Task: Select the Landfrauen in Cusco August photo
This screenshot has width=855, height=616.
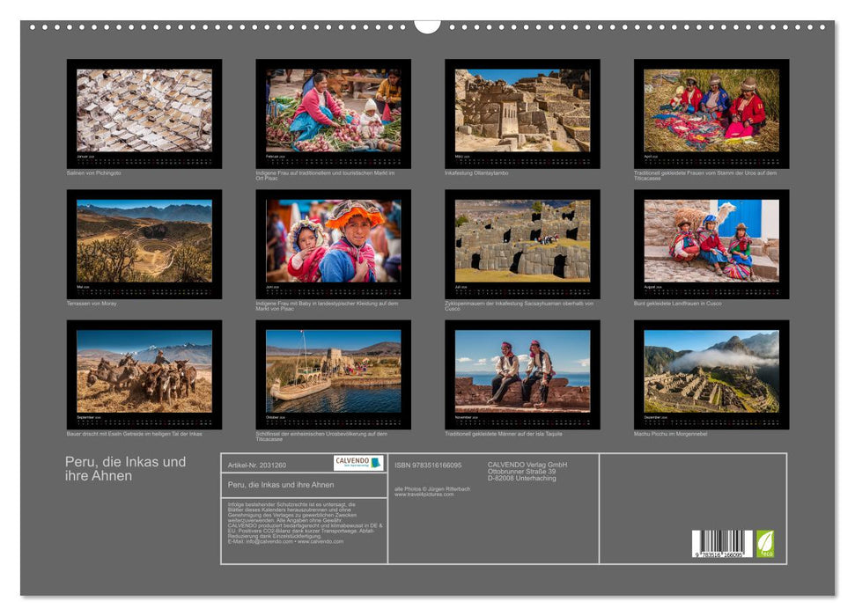Action: click(x=711, y=242)
